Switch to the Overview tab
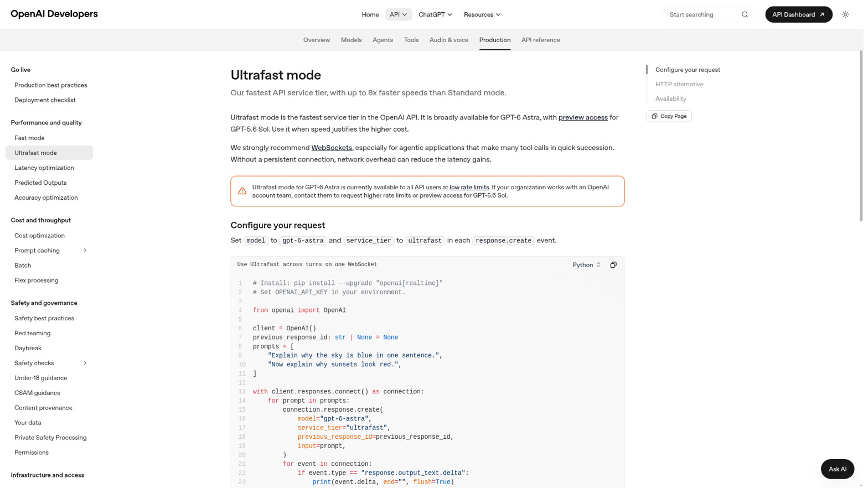Viewport: 868px width, 488px height. [x=318, y=40]
